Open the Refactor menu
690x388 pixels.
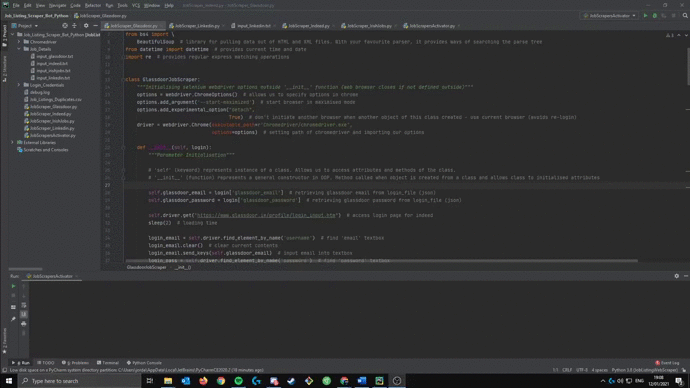92,5
